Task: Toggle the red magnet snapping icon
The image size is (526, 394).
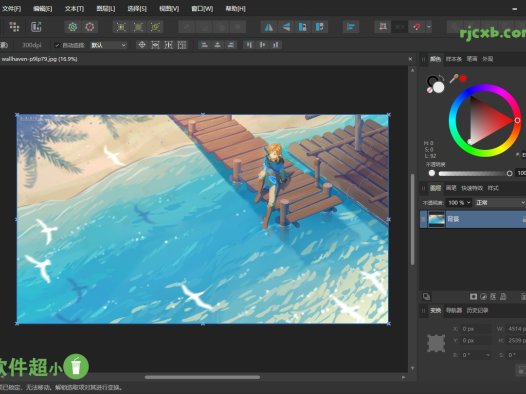Action: [417, 27]
